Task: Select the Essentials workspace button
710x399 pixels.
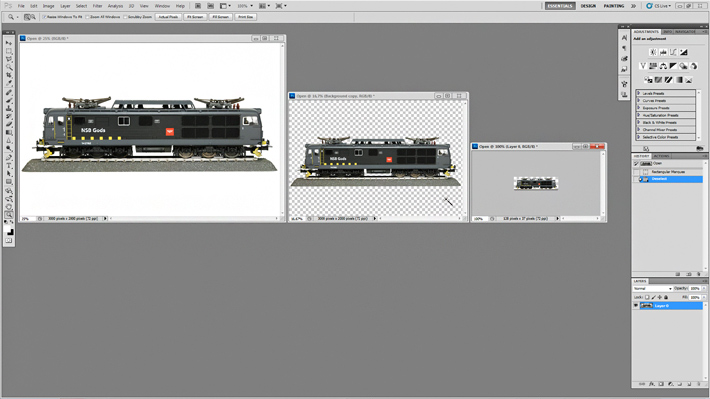Action: 560,6
